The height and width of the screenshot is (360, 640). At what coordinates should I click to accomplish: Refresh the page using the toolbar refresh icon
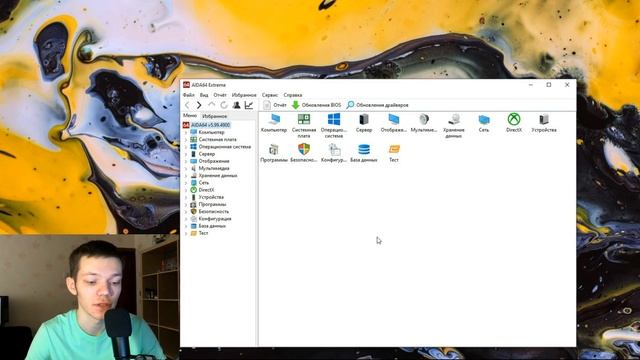pos(224,105)
